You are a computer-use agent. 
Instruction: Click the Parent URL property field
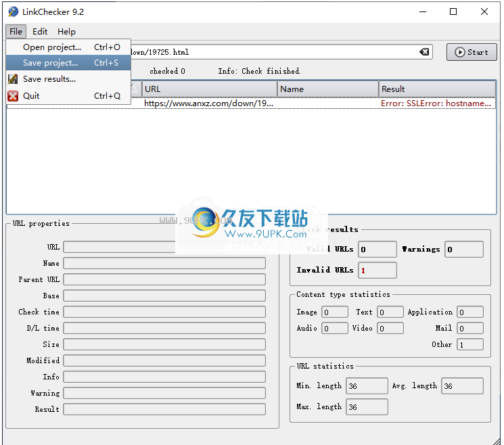164,279
